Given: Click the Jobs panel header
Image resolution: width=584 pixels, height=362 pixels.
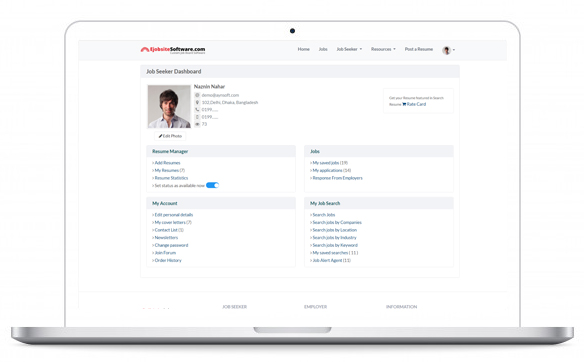Looking at the screenshot, I should coord(379,151).
